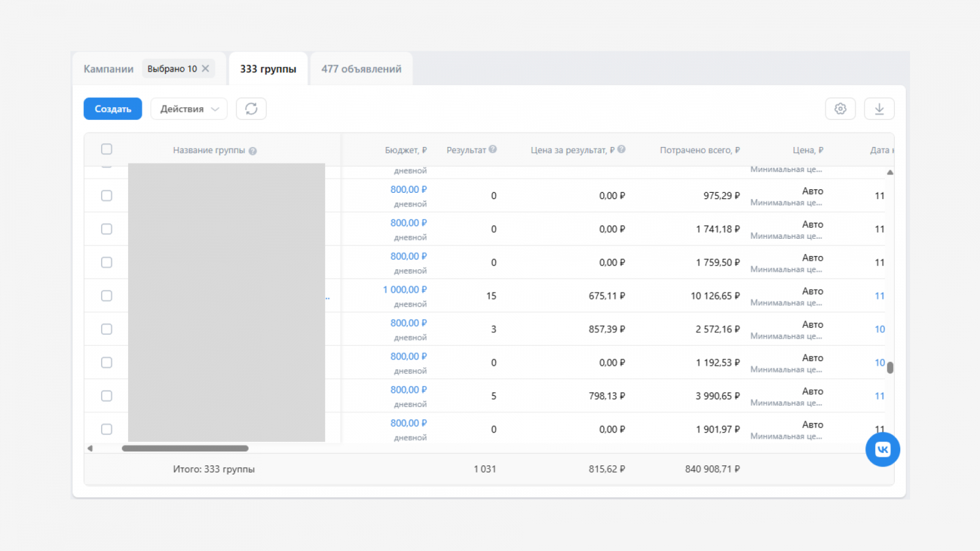Image resolution: width=980 pixels, height=551 pixels.
Task: Toggle the select-all checkbox in header
Action: (x=107, y=149)
